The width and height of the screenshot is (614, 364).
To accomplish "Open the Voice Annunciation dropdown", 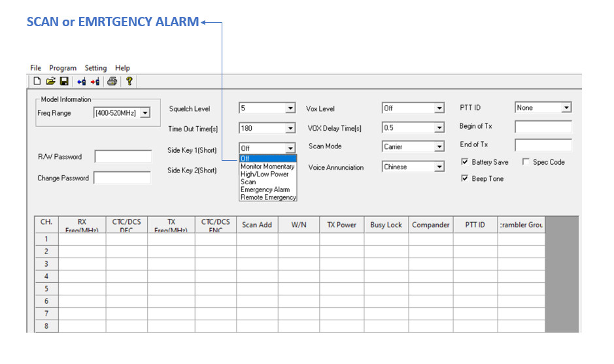I will (439, 167).
